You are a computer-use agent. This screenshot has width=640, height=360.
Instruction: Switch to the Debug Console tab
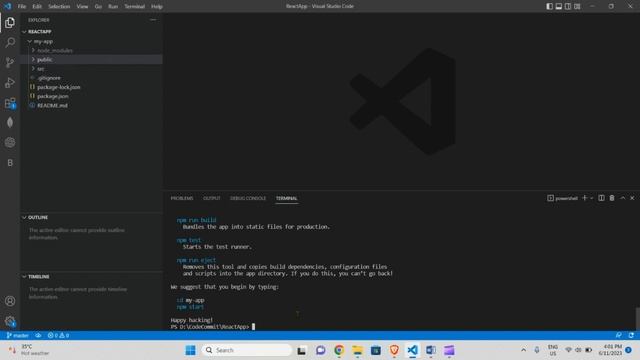point(248,198)
